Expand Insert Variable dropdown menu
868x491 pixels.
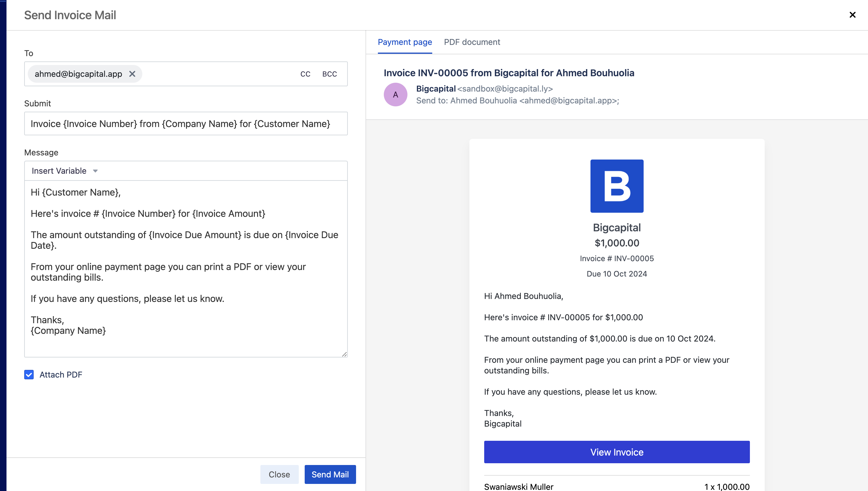click(x=64, y=171)
